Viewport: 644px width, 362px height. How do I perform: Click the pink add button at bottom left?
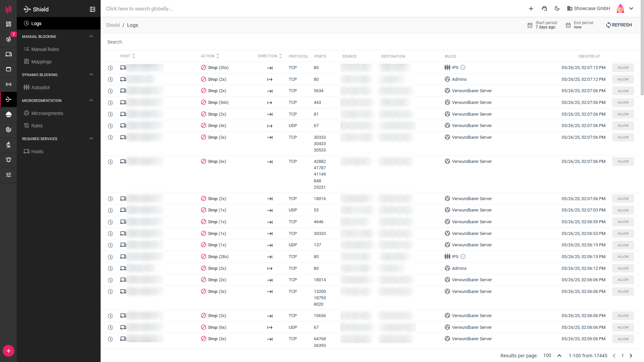point(8,351)
